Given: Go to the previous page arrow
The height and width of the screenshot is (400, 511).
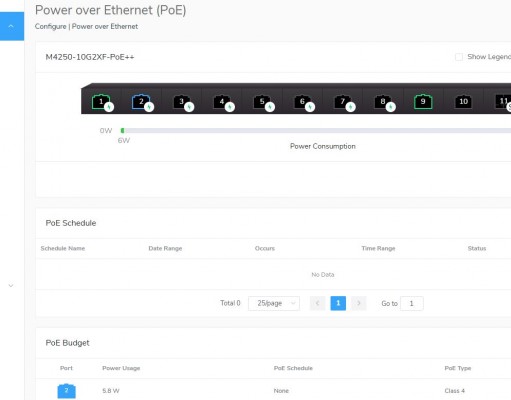Looking at the screenshot, I should point(317,303).
